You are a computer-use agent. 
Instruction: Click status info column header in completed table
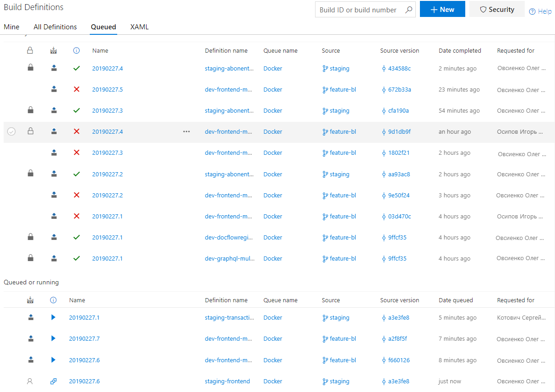pyautogui.click(x=76, y=50)
